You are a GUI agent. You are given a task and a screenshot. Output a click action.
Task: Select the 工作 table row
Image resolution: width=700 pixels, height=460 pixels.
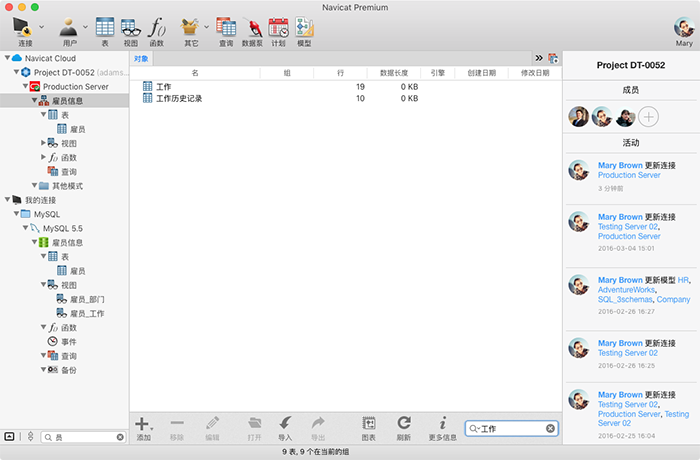346,87
